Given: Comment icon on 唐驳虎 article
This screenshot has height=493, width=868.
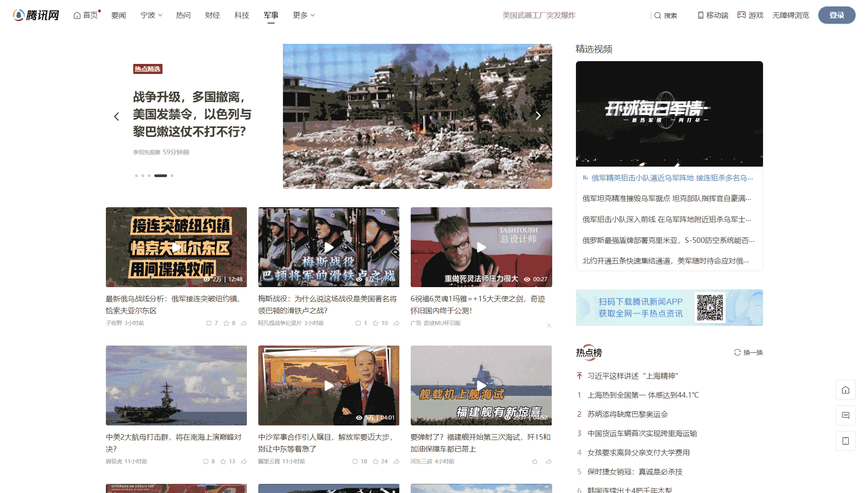Looking at the screenshot, I should click(206, 462).
